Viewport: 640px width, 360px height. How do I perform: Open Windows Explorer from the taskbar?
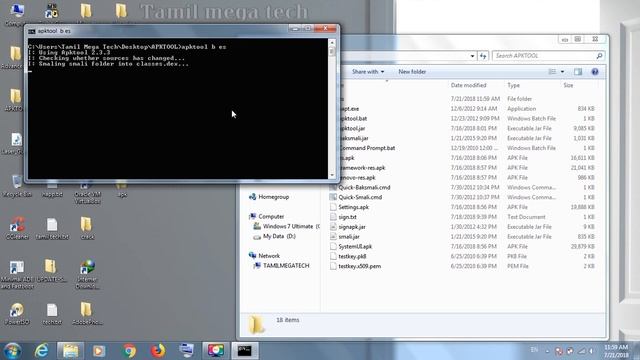(x=70, y=351)
